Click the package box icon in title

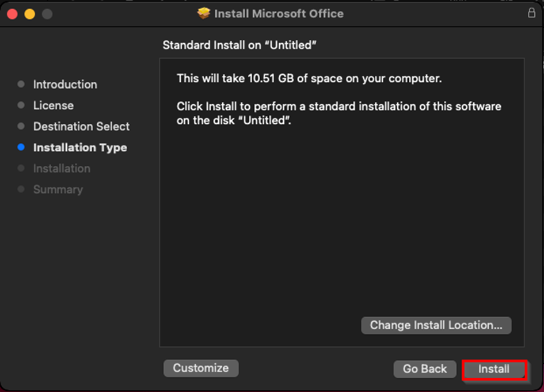(x=204, y=13)
